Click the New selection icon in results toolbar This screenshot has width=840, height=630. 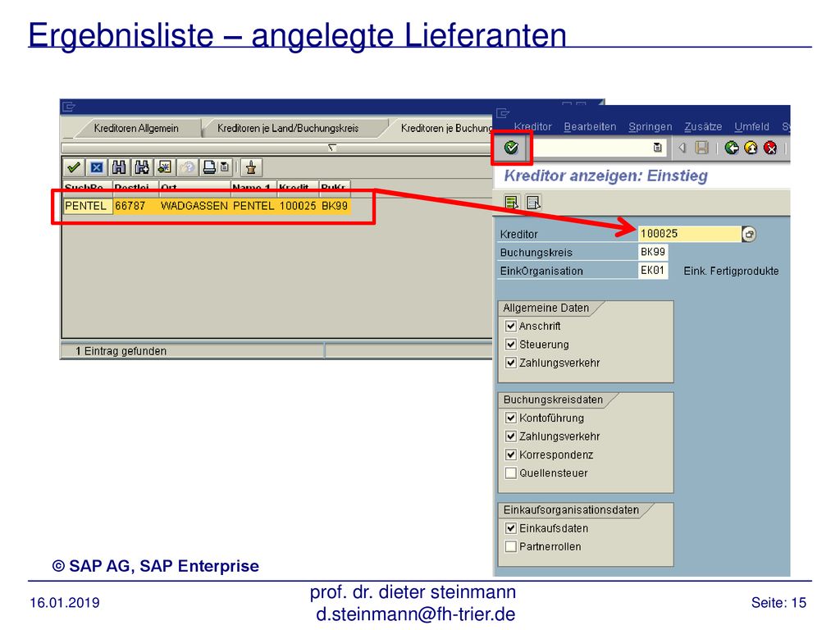pos(164,167)
